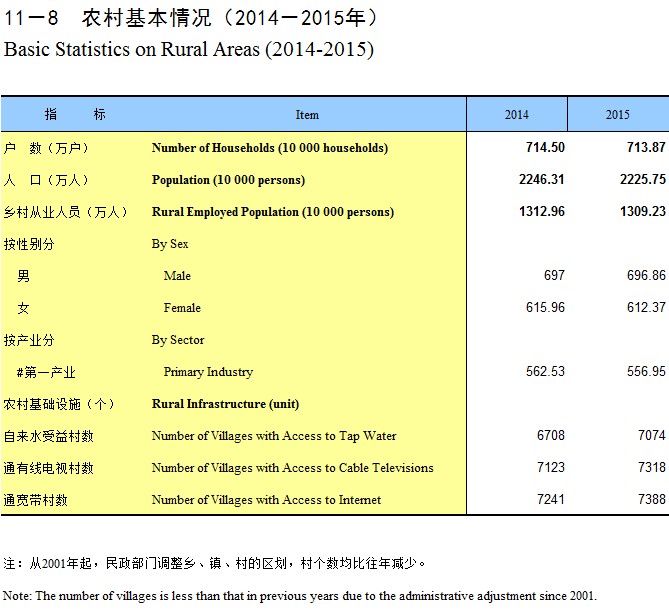Select the By Sex row label
669x612 pixels.
point(170,244)
